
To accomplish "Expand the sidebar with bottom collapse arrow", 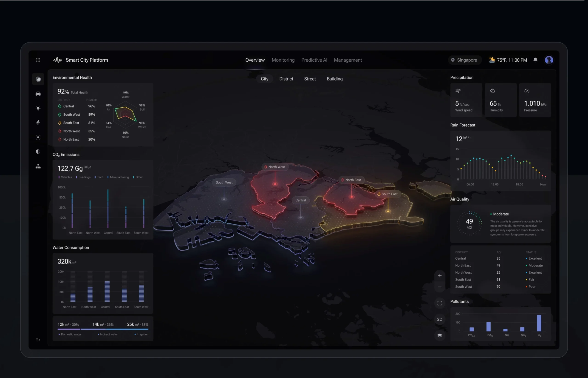I will [x=38, y=340].
